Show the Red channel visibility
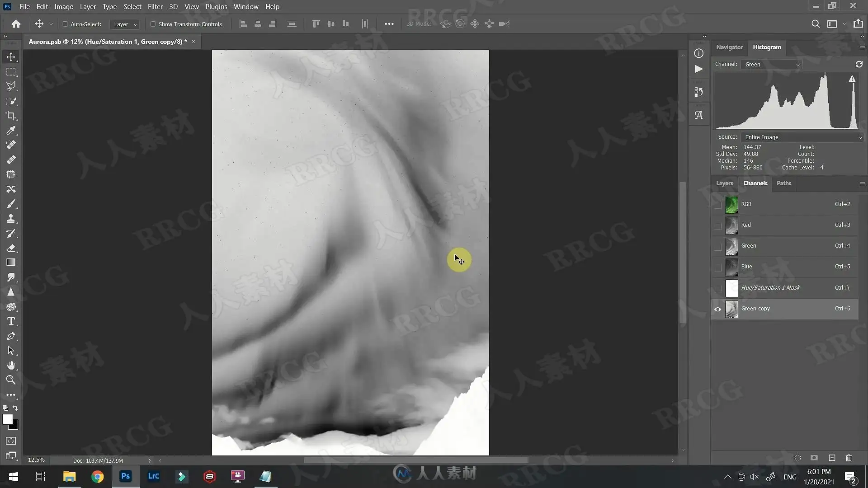 tap(717, 225)
